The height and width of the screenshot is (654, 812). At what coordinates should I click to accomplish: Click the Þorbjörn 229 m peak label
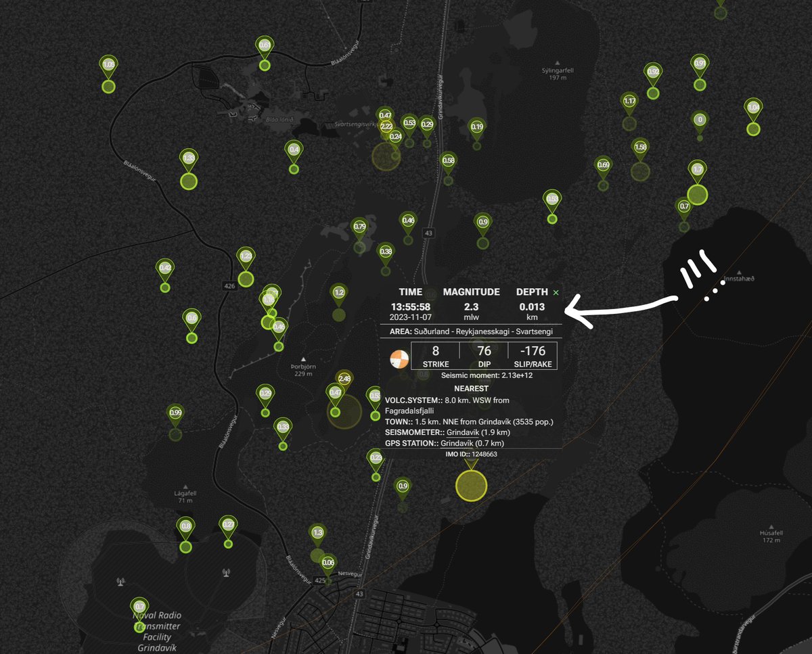[302, 370]
